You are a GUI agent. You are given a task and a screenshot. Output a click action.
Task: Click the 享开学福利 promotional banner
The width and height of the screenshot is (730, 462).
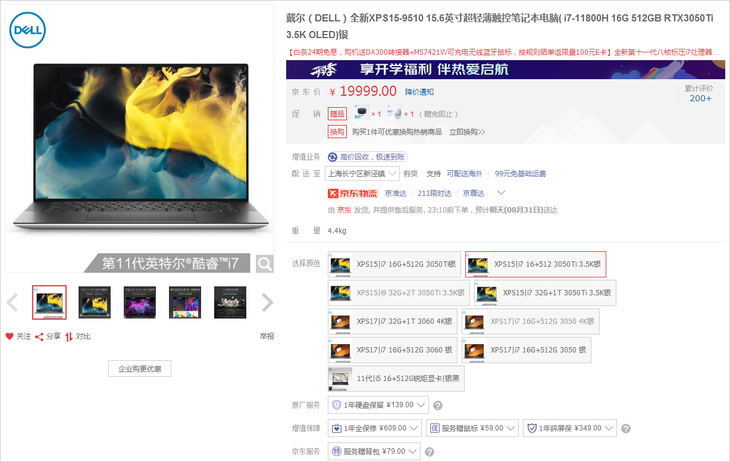click(505, 69)
